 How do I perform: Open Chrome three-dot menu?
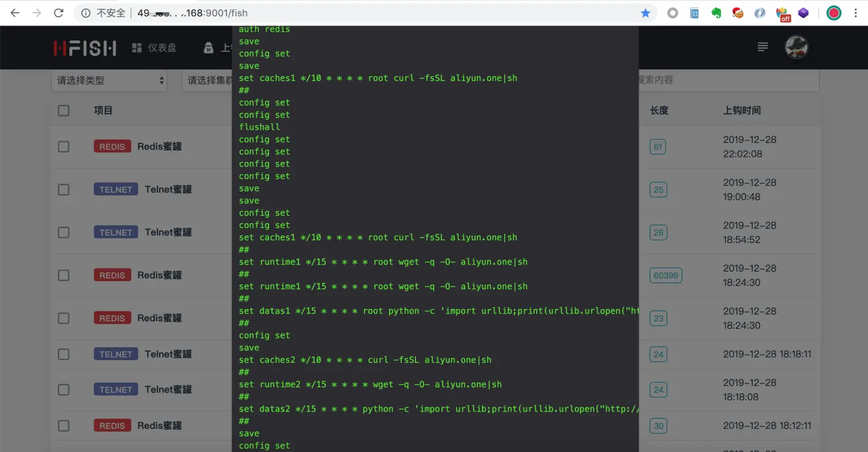856,13
